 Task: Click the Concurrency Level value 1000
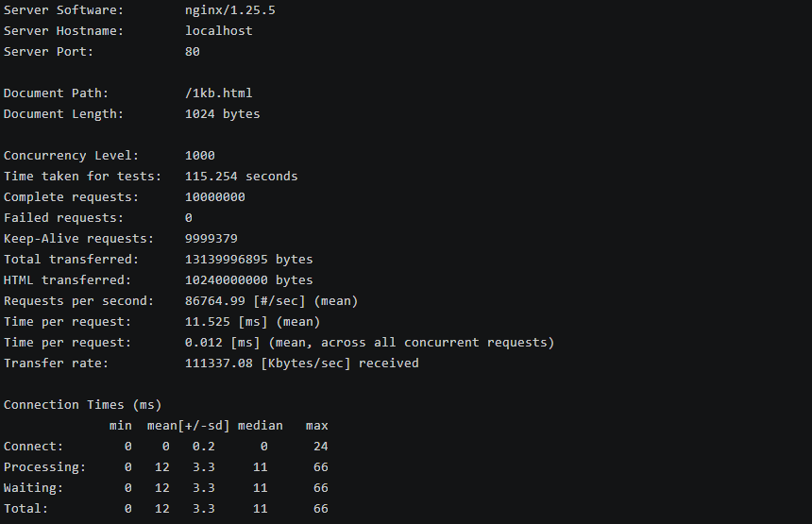tap(200, 156)
